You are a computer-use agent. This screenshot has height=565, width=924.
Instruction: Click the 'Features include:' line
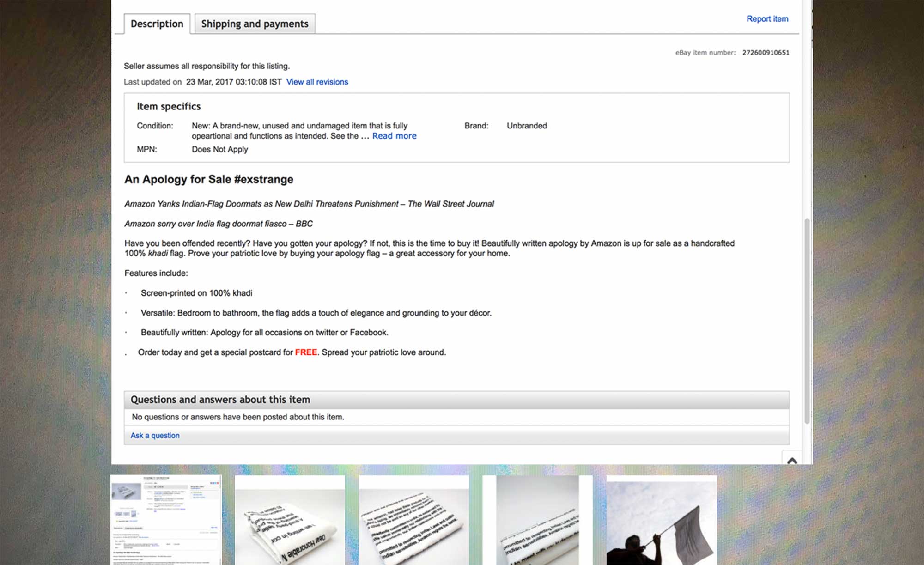coord(156,273)
